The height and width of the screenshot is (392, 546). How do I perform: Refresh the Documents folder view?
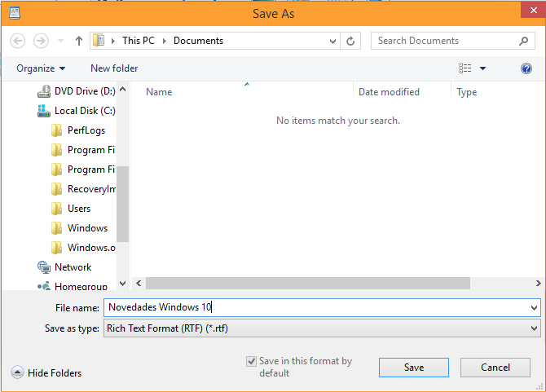coord(351,41)
